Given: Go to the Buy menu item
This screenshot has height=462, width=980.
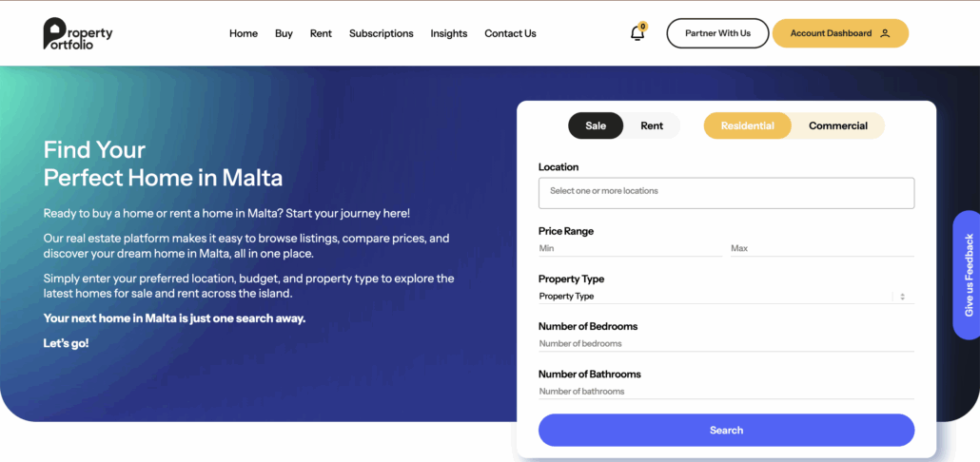Looking at the screenshot, I should pos(284,33).
